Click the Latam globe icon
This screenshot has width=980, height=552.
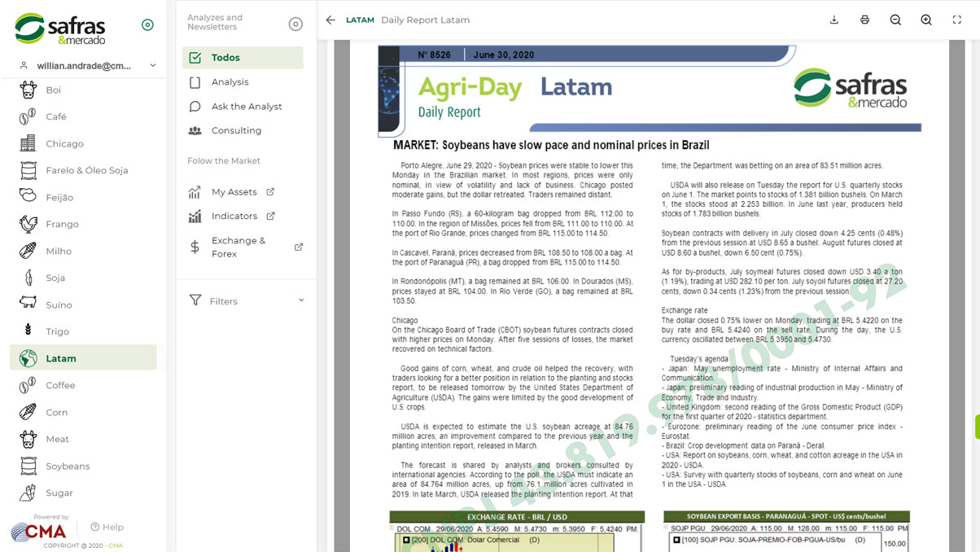point(28,358)
